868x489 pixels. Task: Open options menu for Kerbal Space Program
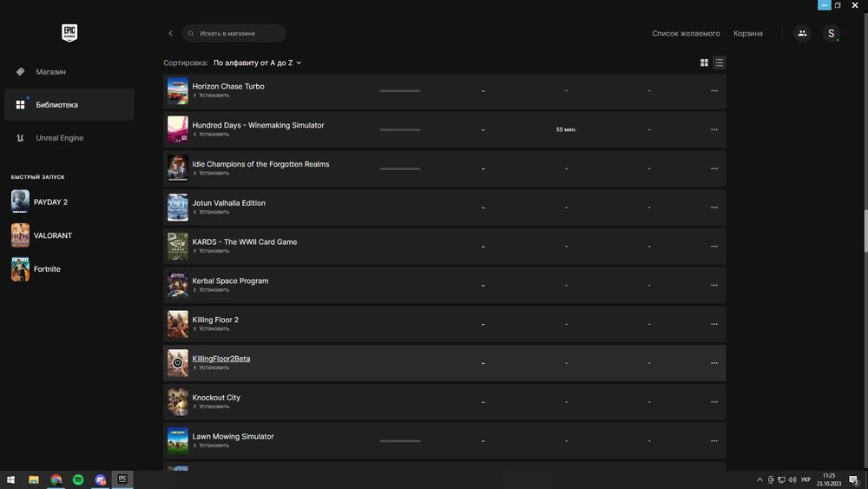[x=714, y=285]
